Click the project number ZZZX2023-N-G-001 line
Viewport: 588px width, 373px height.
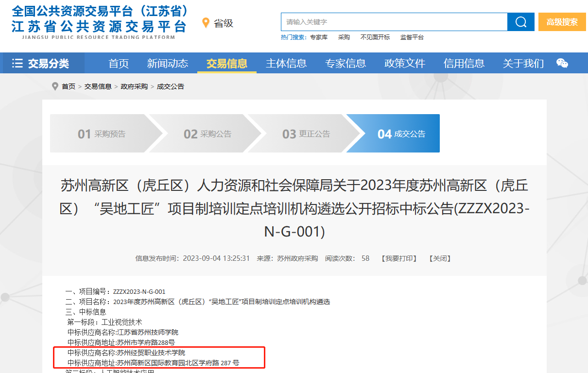pos(116,291)
